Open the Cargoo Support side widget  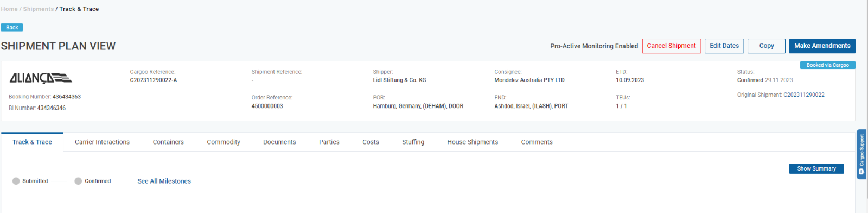pos(861,154)
